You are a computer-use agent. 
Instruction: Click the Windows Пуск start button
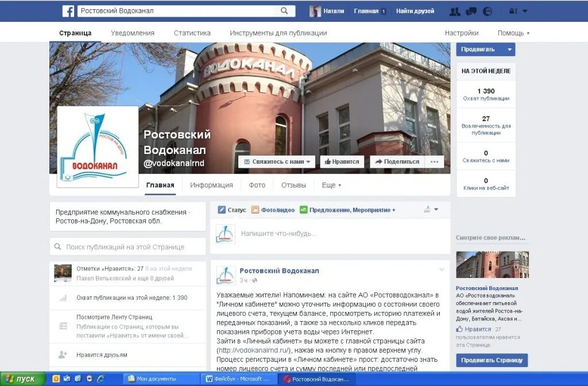pyautogui.click(x=23, y=379)
